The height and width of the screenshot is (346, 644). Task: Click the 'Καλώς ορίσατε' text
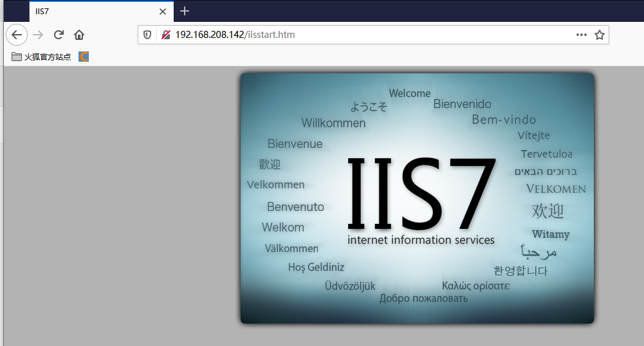click(475, 286)
